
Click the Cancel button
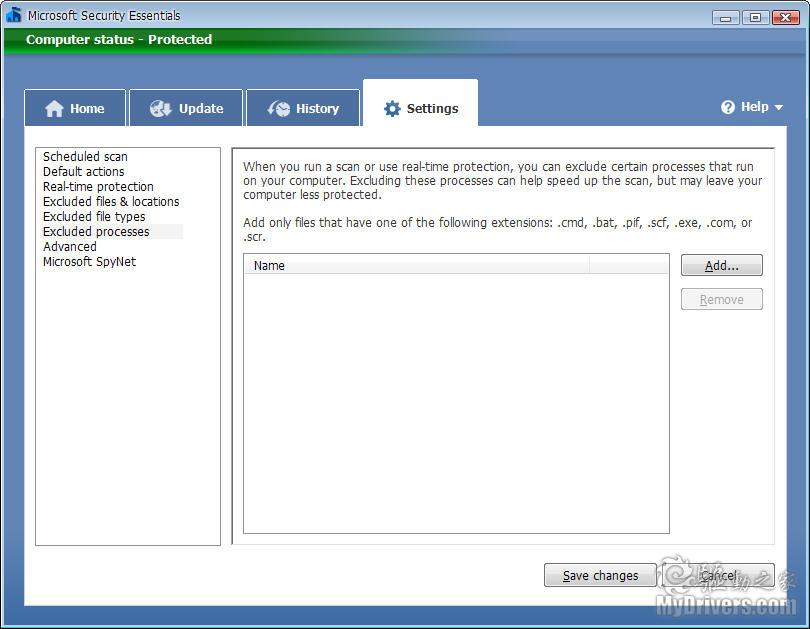click(719, 575)
